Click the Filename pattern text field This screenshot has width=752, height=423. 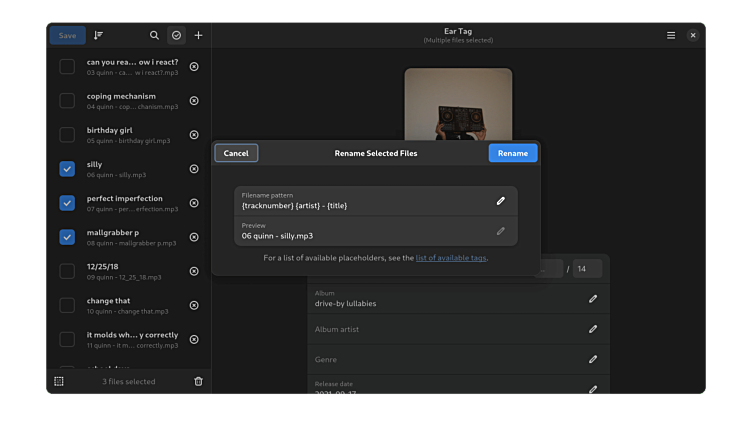click(360, 201)
